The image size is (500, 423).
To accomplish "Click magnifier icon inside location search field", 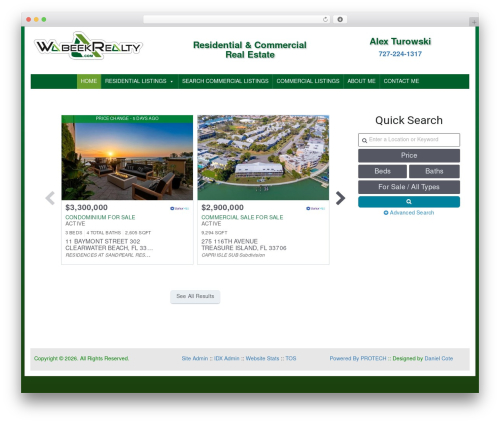I will click(x=364, y=140).
